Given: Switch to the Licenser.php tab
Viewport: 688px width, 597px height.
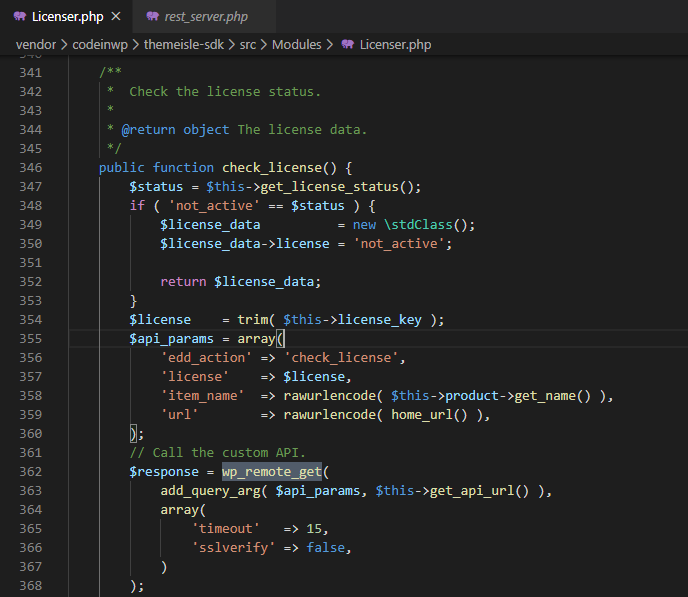Looking at the screenshot, I should point(67,17).
